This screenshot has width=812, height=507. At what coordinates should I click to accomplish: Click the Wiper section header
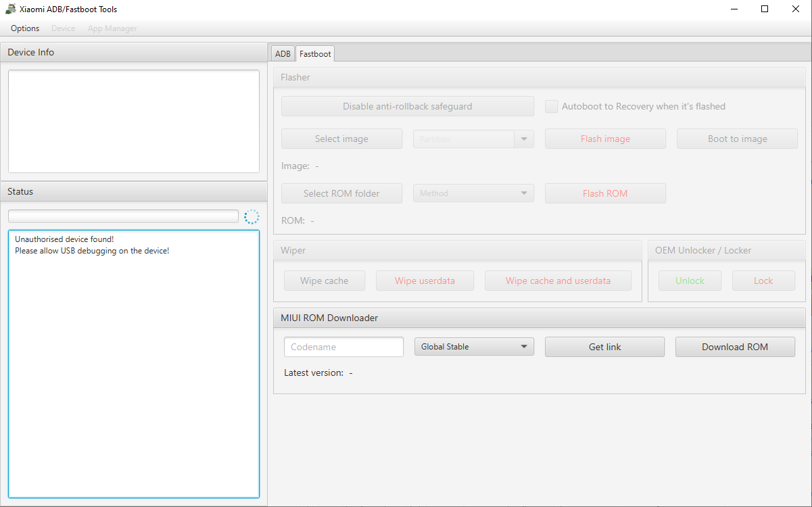[x=457, y=250]
